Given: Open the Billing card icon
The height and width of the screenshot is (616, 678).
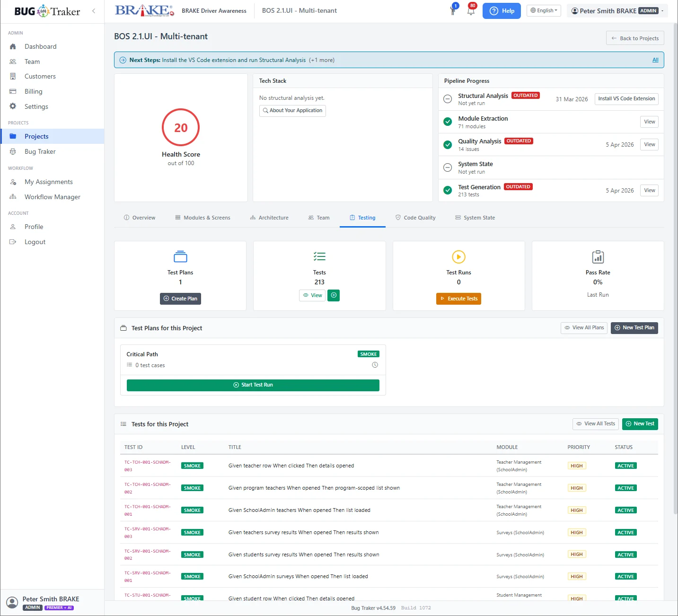Looking at the screenshot, I should 13,91.
